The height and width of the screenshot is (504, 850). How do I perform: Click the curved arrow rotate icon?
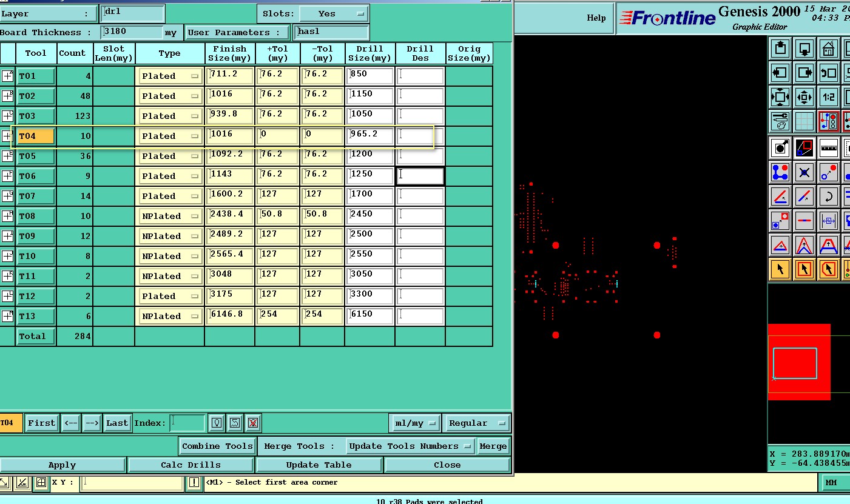pos(828,197)
